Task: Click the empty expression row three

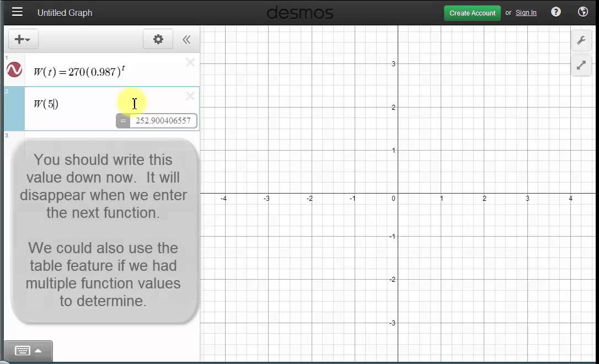Action: pyautogui.click(x=112, y=136)
